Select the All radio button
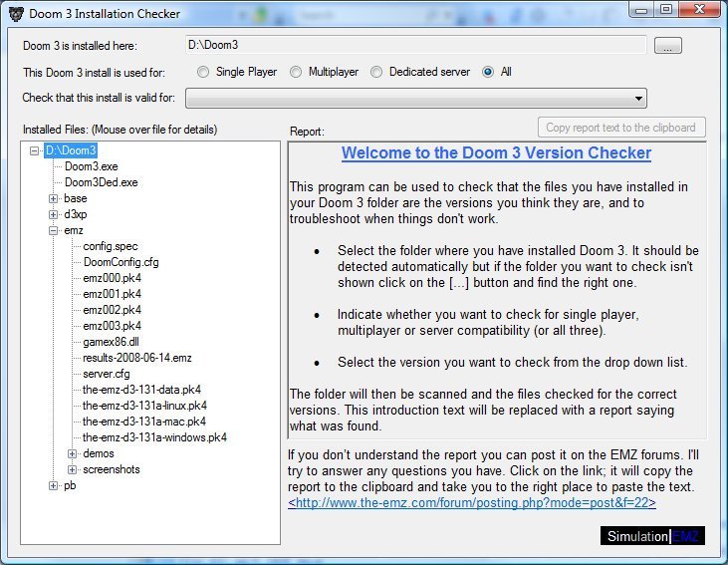The height and width of the screenshot is (565, 728). (x=489, y=72)
